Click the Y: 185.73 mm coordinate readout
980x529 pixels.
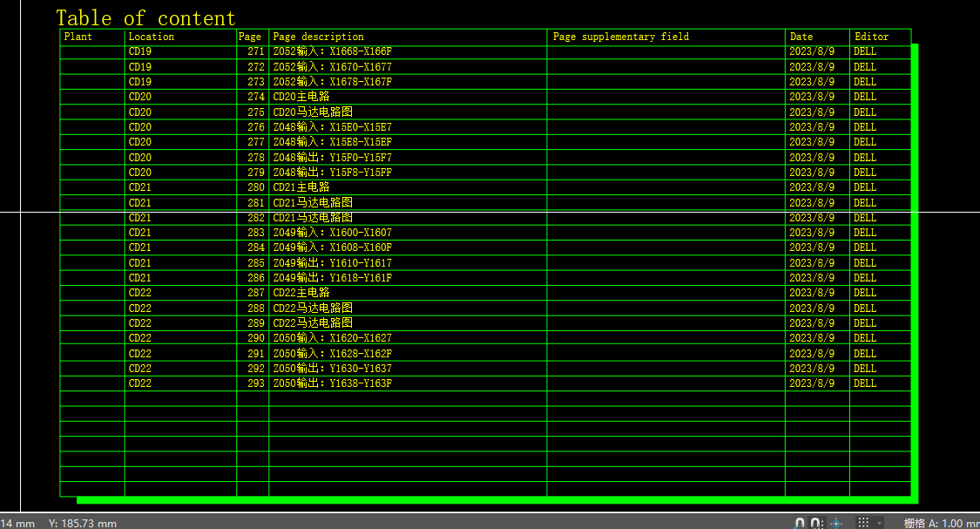pos(82,523)
